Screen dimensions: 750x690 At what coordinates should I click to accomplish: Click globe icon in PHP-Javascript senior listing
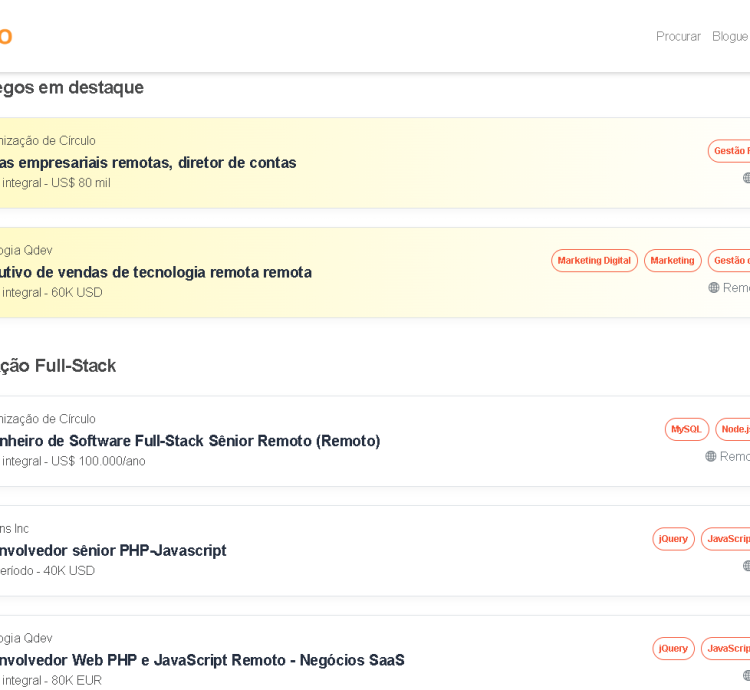coord(746,566)
